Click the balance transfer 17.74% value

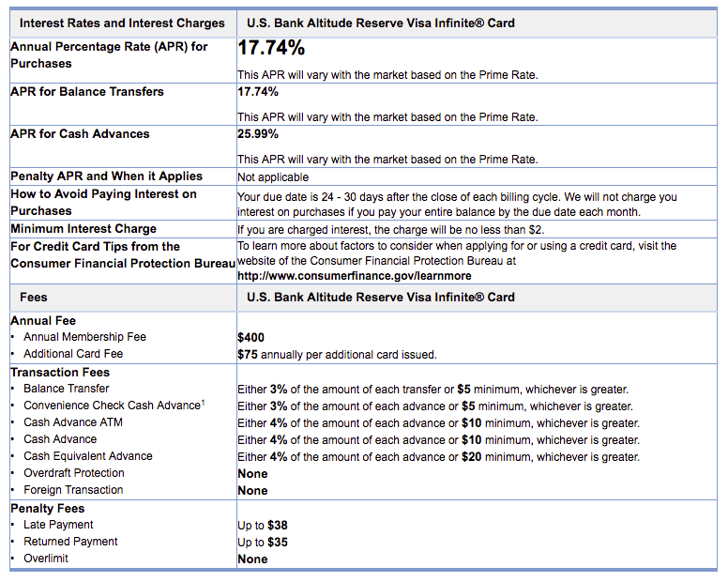[x=258, y=91]
